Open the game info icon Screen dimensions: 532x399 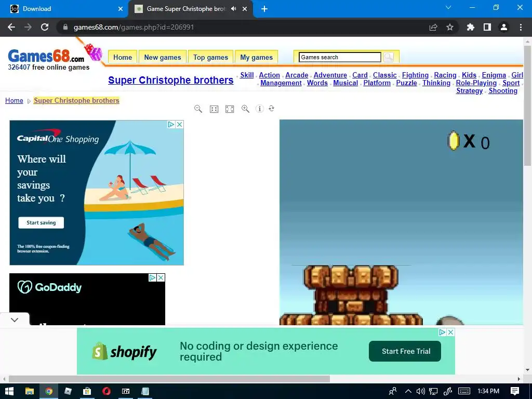click(260, 109)
